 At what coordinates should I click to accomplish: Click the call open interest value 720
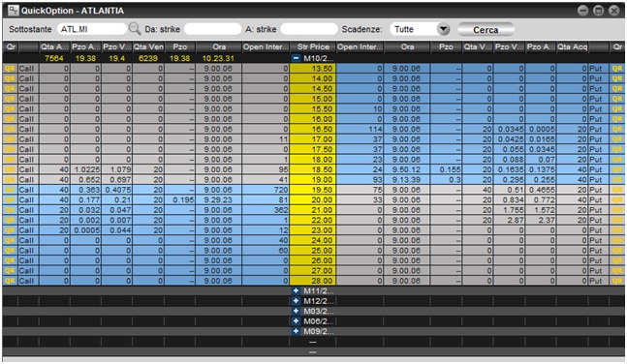coord(266,190)
